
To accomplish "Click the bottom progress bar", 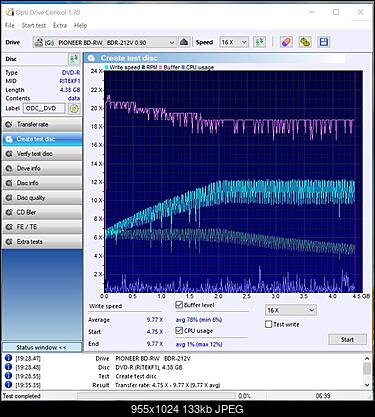I will [x=156, y=396].
